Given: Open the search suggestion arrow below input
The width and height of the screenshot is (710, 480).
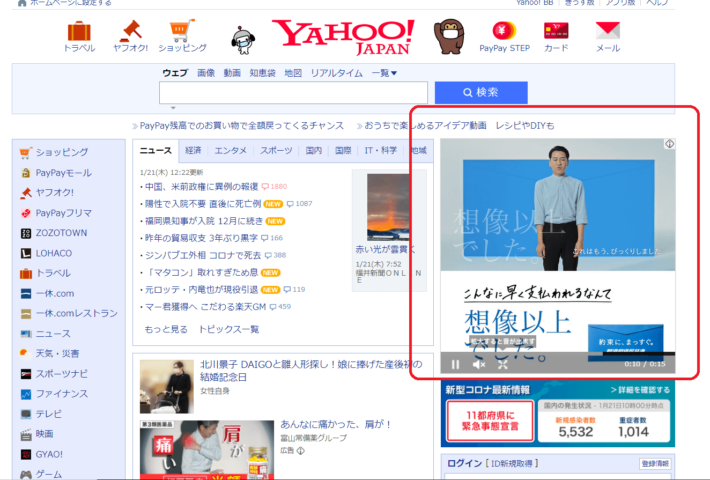Looking at the screenshot, I should 173,108.
